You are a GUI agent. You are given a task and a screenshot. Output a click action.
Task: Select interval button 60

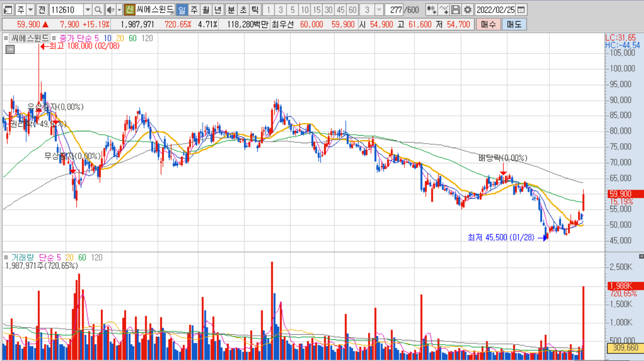coord(353,10)
